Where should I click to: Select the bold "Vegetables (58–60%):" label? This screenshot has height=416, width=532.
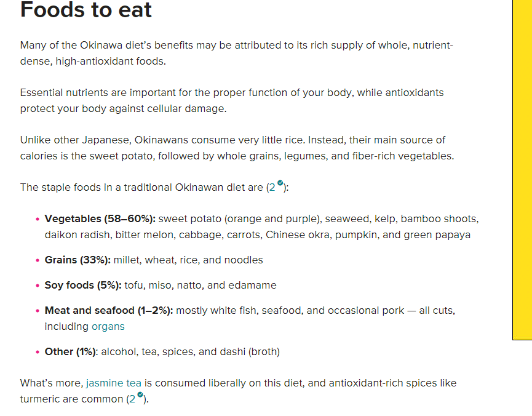100,218
